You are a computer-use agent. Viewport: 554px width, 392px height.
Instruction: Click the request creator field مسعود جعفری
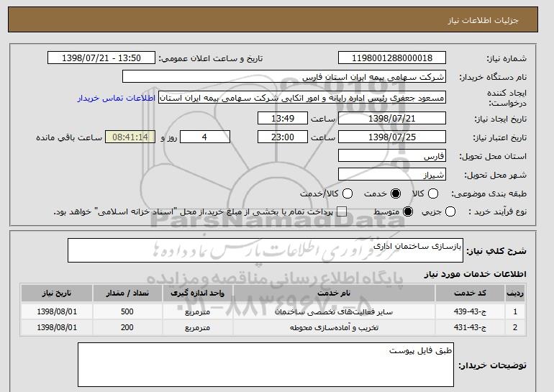(x=302, y=98)
